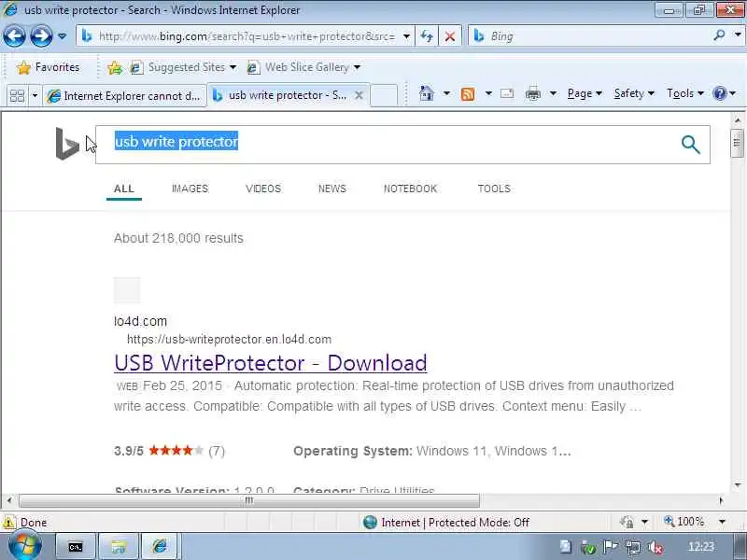Open Command Prompt from the taskbar
This screenshot has width=747, height=560.
coord(76,547)
